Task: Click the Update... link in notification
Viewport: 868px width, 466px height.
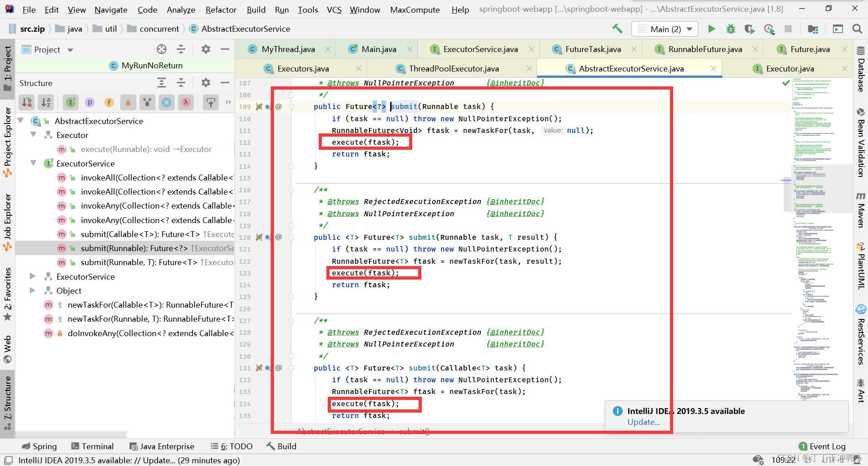Action: click(x=643, y=422)
